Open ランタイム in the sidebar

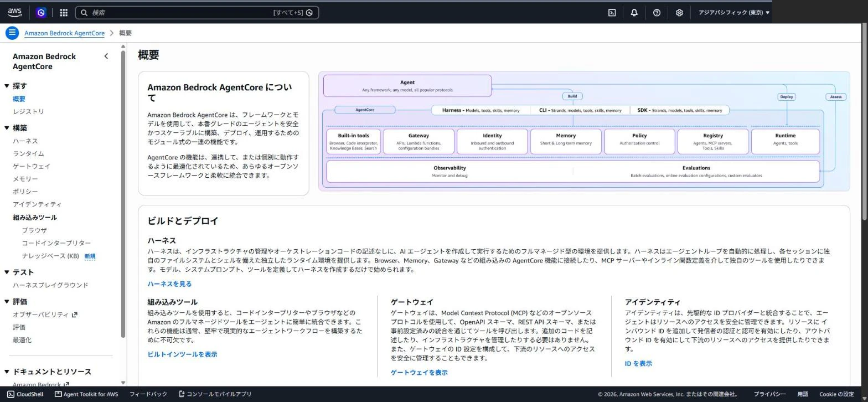point(28,154)
